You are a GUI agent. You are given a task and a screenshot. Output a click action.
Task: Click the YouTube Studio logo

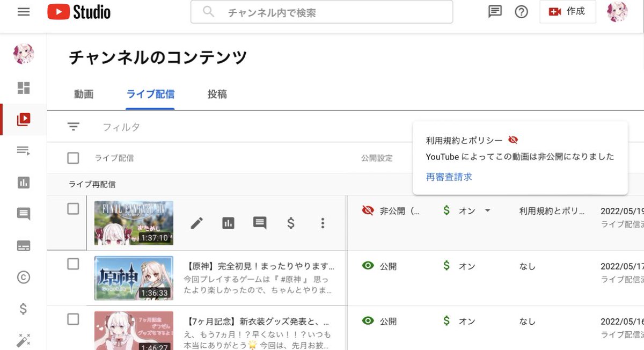[79, 12]
